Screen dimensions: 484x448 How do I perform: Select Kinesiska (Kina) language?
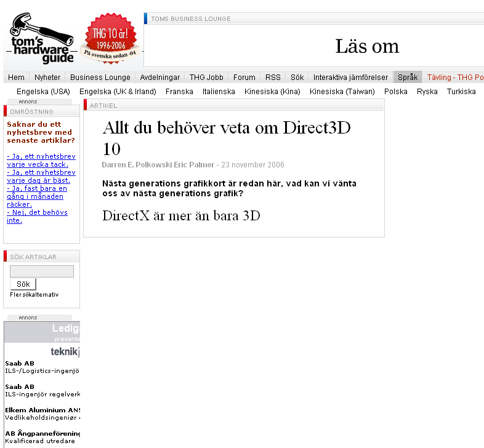[x=272, y=92]
